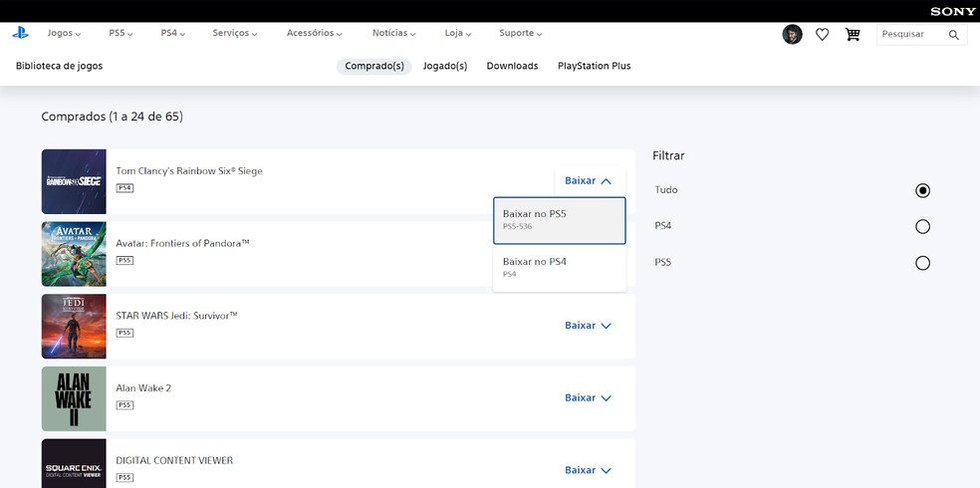Click the PS5 badge under STAR WARS Jedi: Survivor
The height and width of the screenshot is (488, 980).
[124, 333]
